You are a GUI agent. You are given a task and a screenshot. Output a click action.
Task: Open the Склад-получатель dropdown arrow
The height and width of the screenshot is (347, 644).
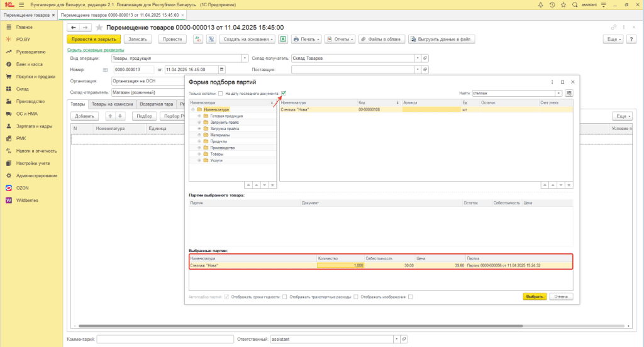click(x=418, y=58)
